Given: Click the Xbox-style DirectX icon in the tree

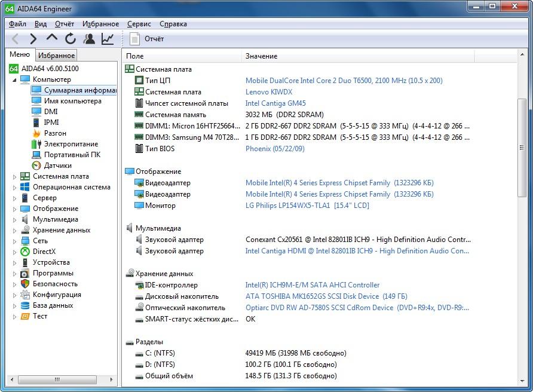Looking at the screenshot, I should (25, 252).
